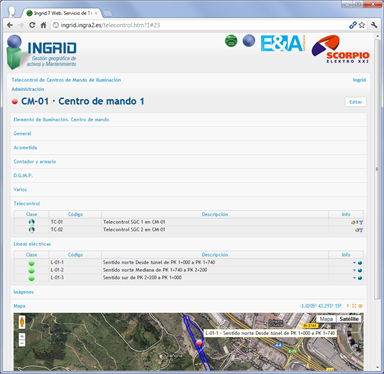Image resolution: width=384 pixels, height=374 pixels.
Task: Click the map zoom in button
Action: (x=22, y=336)
